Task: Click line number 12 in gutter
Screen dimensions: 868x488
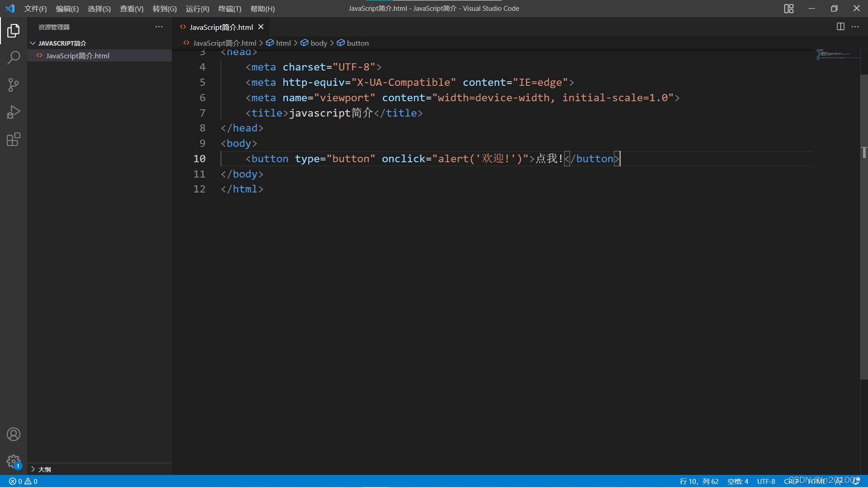Action: coord(199,189)
